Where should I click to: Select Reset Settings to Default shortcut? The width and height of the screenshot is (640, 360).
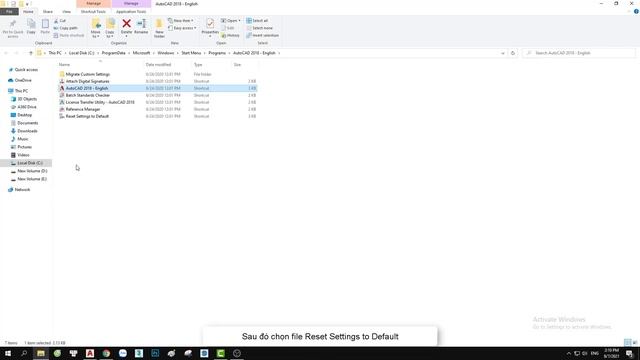pyautogui.click(x=87, y=116)
